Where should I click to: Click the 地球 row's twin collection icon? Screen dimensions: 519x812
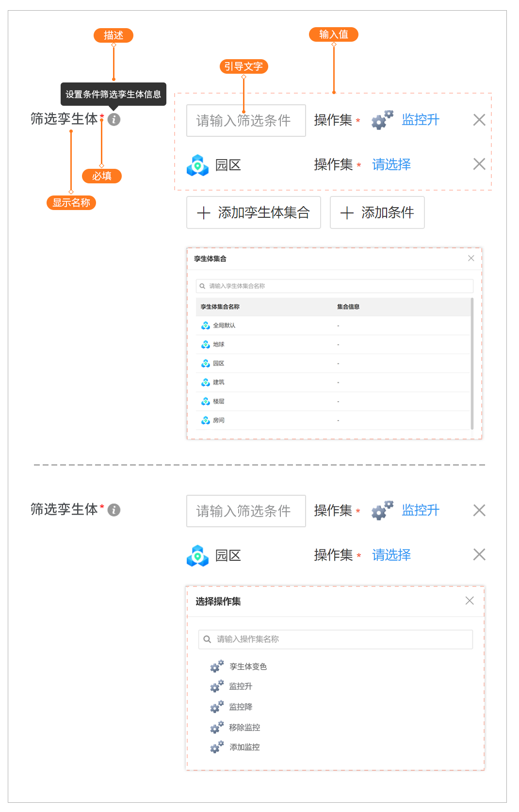click(x=206, y=344)
